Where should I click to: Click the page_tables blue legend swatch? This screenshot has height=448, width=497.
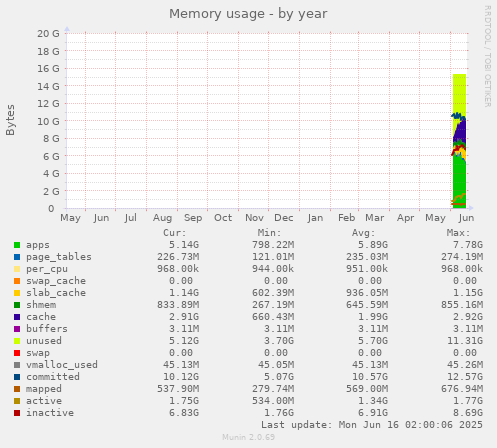(17, 257)
